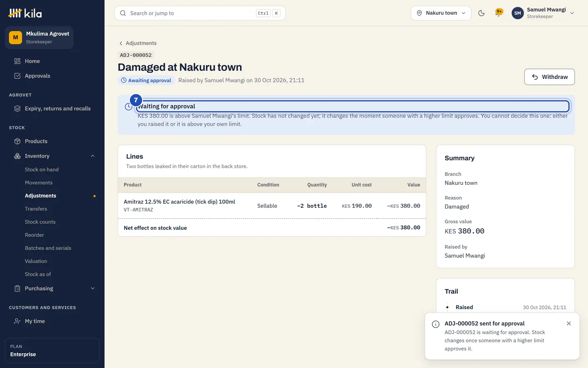Click the Awaiting approval status badge
This screenshot has height=368, width=588.
[x=146, y=80]
